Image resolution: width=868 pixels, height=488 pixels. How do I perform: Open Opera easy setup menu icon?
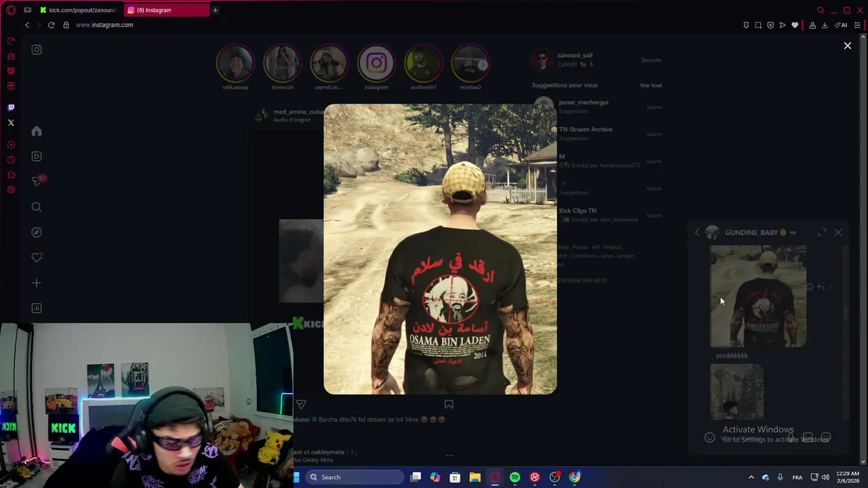(857, 25)
